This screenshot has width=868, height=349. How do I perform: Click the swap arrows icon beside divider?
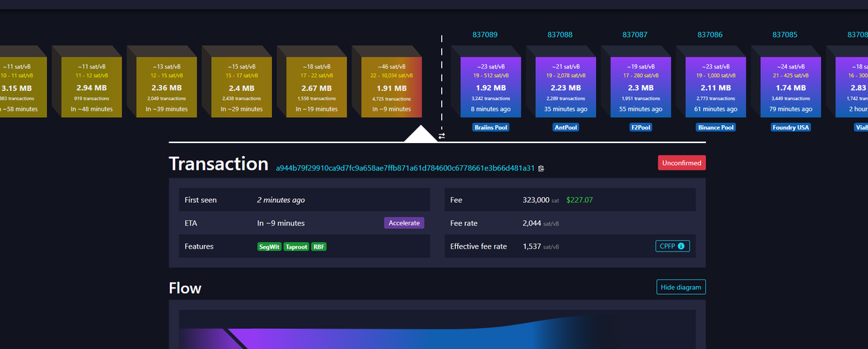tap(441, 135)
